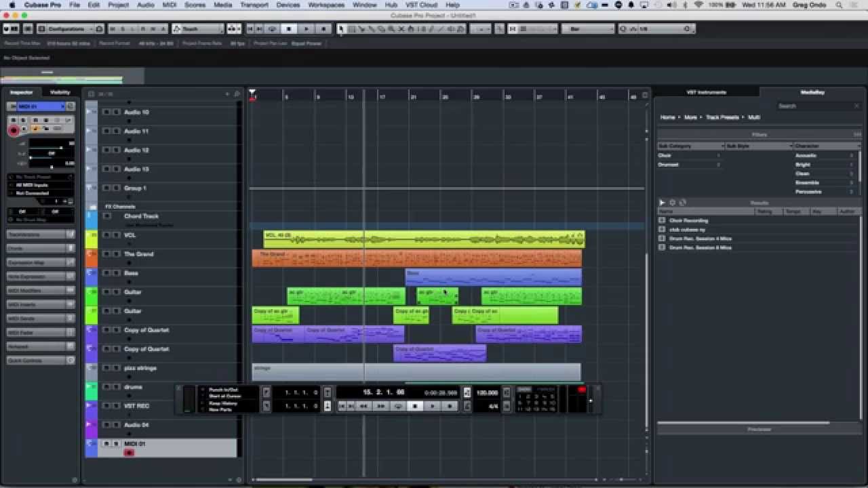This screenshot has width=868, height=488.
Task: Click the VCL audio event in the timeline
Action: [425, 239]
